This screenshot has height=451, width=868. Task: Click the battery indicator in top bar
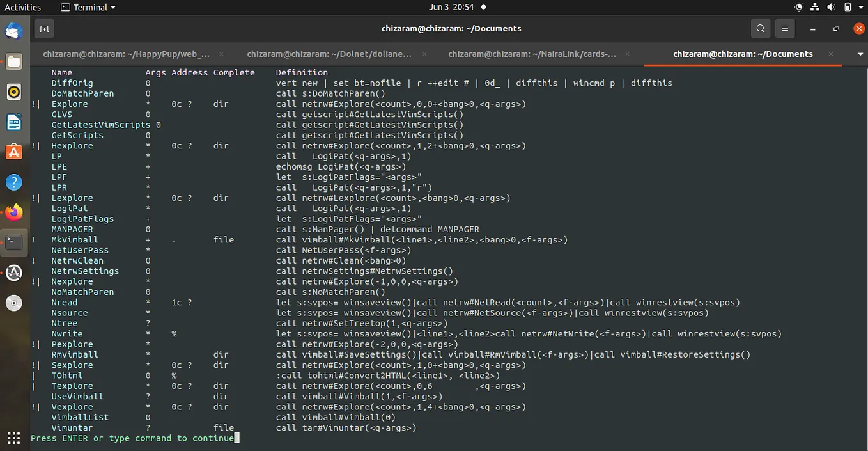coord(848,7)
